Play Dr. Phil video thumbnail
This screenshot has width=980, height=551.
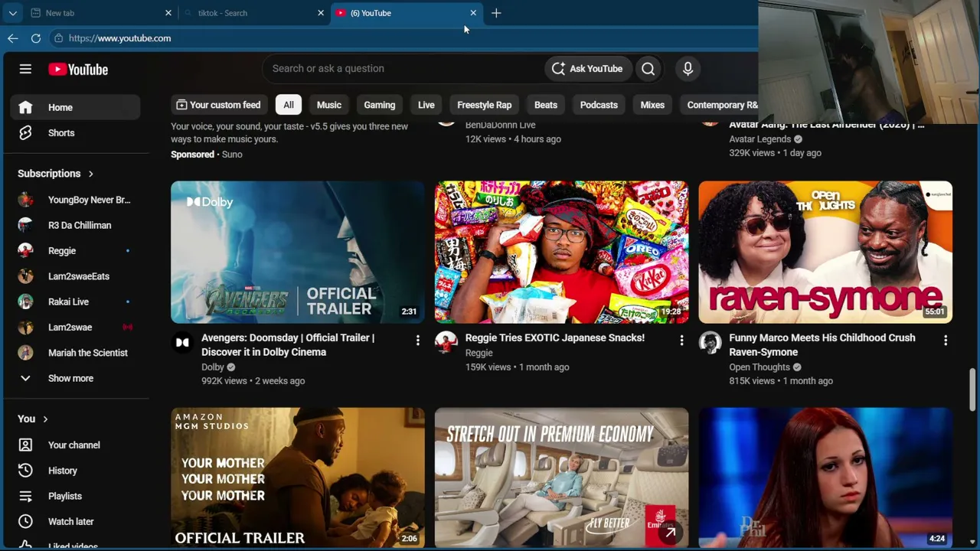(x=825, y=478)
